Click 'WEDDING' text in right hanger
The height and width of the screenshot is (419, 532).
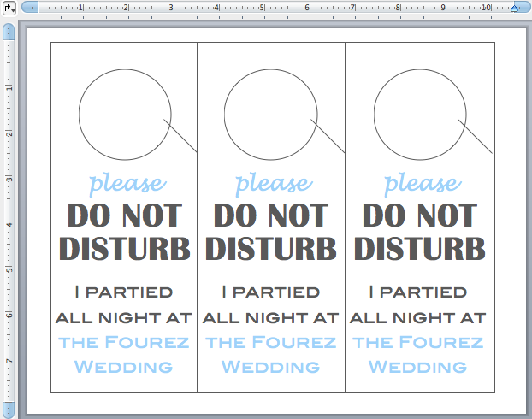[417, 367]
